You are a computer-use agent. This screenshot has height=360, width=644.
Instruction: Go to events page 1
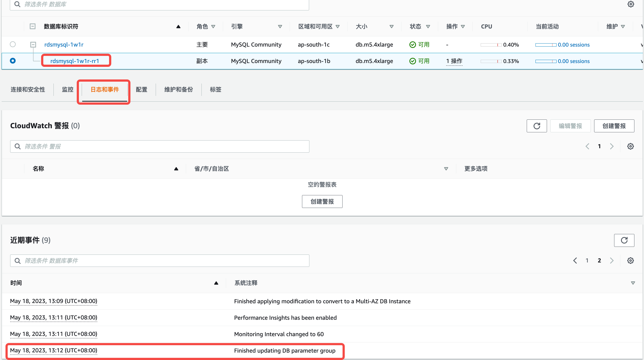click(587, 261)
